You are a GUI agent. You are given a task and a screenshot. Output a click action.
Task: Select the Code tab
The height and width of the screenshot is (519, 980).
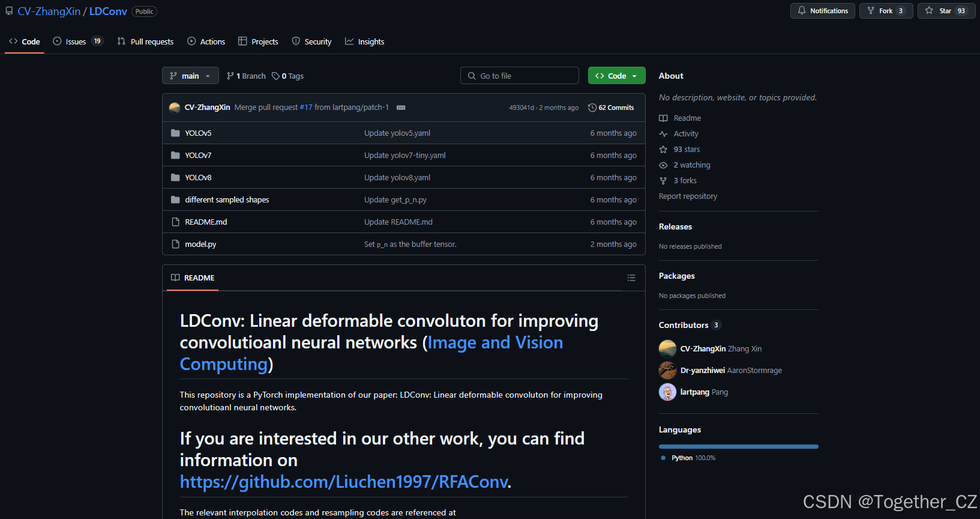(x=25, y=41)
